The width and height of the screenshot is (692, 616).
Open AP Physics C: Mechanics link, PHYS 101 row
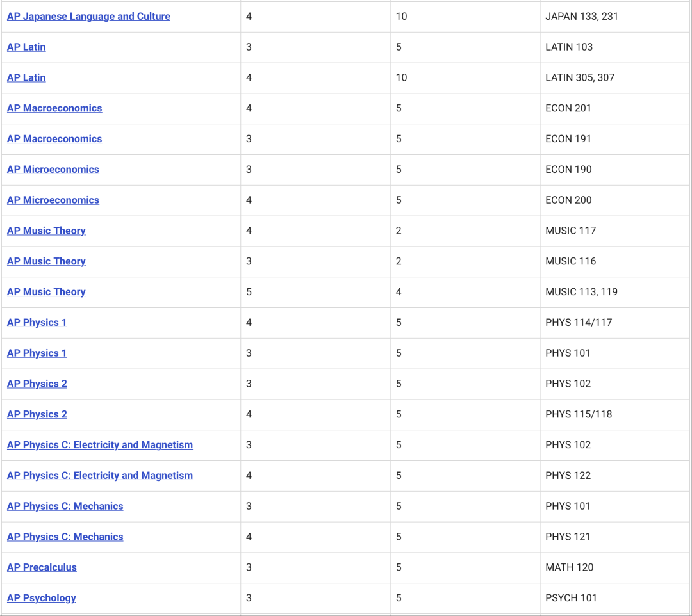point(65,507)
